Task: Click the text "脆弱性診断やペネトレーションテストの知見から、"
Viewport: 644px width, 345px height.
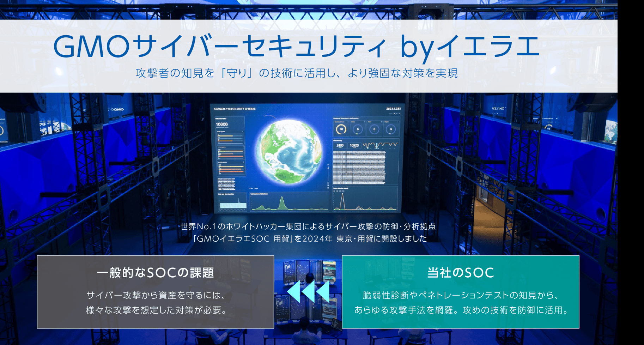Action: pos(461,295)
